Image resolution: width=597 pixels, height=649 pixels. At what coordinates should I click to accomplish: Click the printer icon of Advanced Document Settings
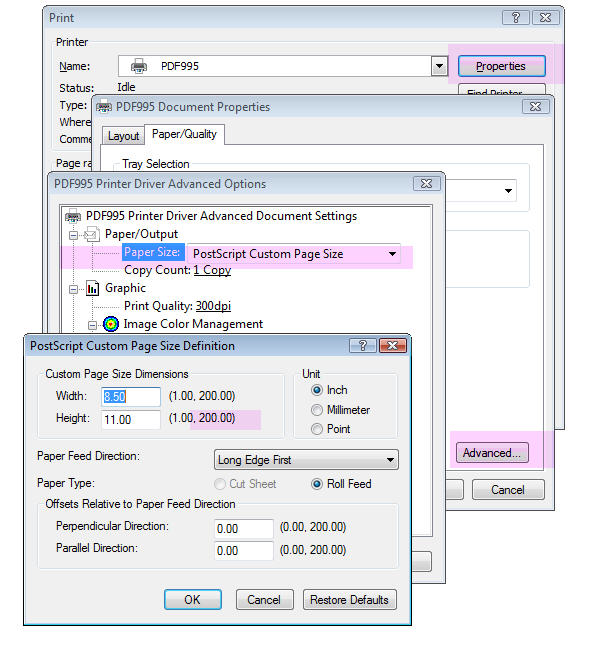pyautogui.click(x=73, y=216)
